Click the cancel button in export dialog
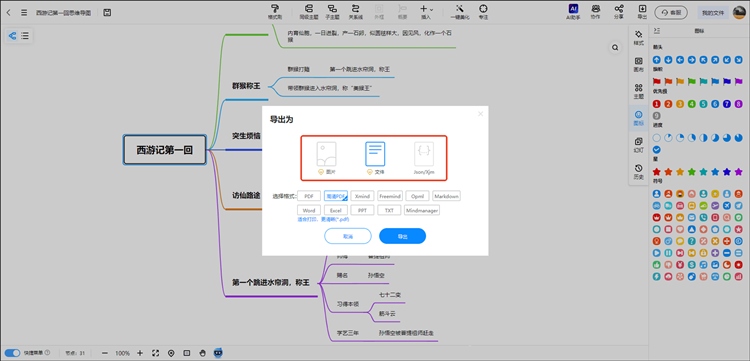Screen dimensions: 750x361 pos(348,236)
